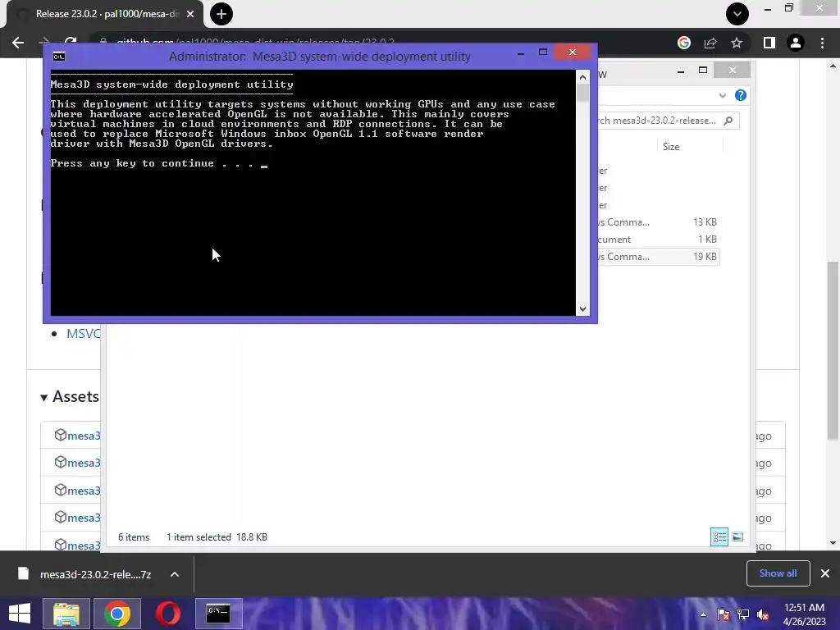Open the Chrome tab search dropdown
This screenshot has width=840, height=630.
click(737, 14)
